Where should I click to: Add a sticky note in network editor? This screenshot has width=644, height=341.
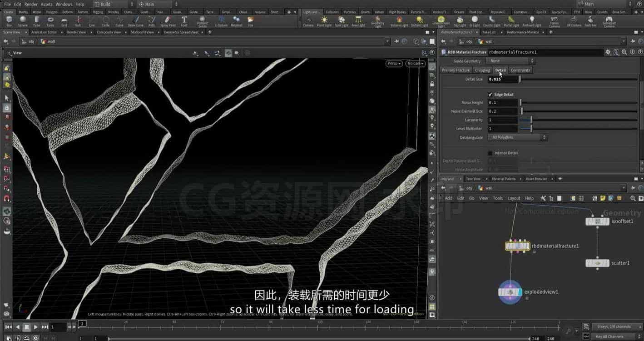(x=602, y=198)
